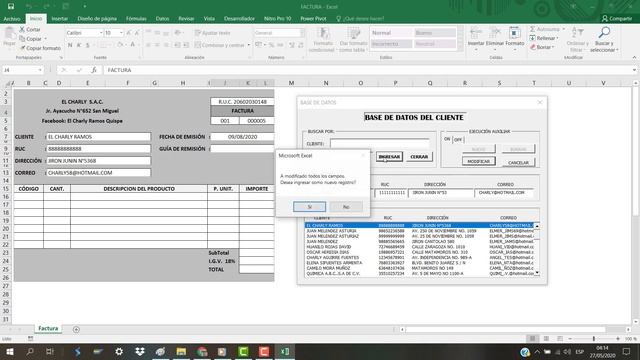The height and width of the screenshot is (360, 640).
Task: Click the Combinar y centrar icon
Action: coord(198,45)
